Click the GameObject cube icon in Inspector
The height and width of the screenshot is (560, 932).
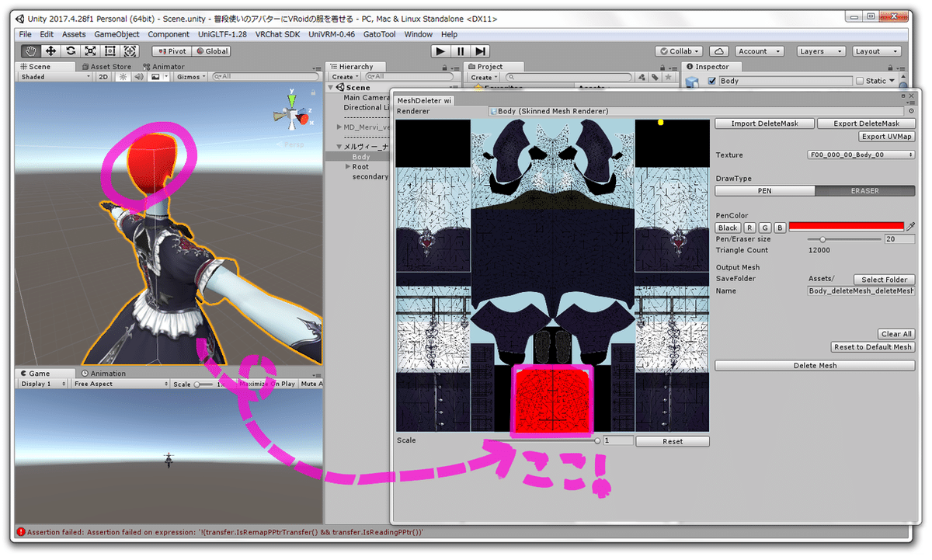point(693,82)
